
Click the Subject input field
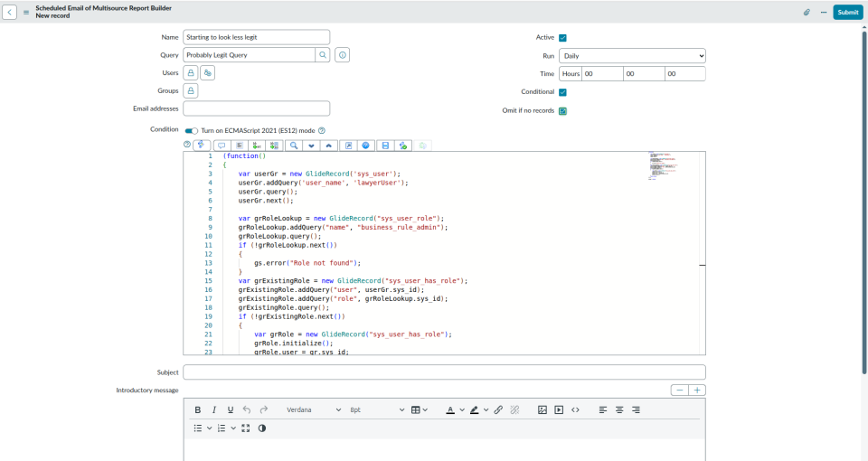(445, 372)
